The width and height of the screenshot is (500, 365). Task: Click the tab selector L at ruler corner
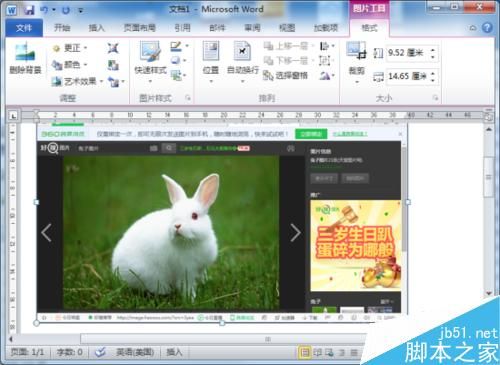pyautogui.click(x=13, y=116)
